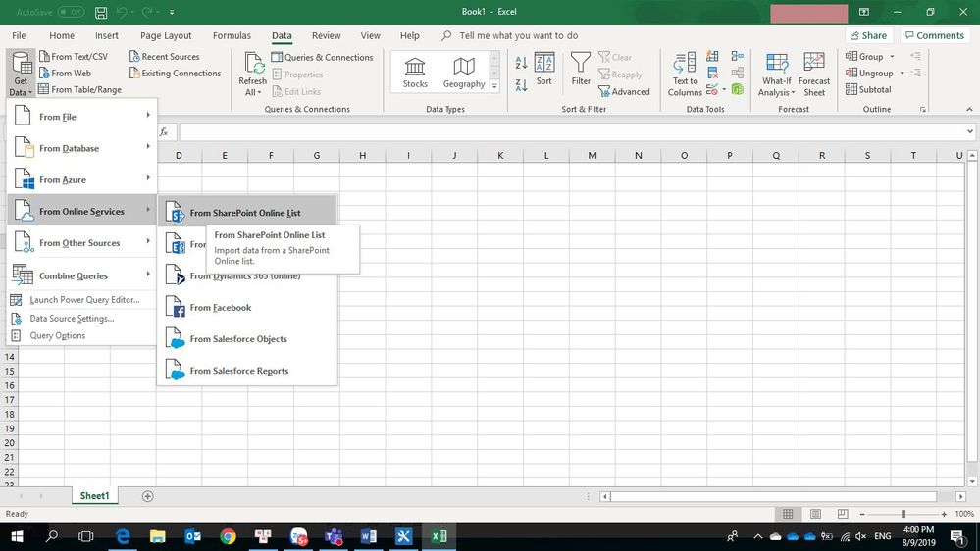Toggle the Filter button

581,69
